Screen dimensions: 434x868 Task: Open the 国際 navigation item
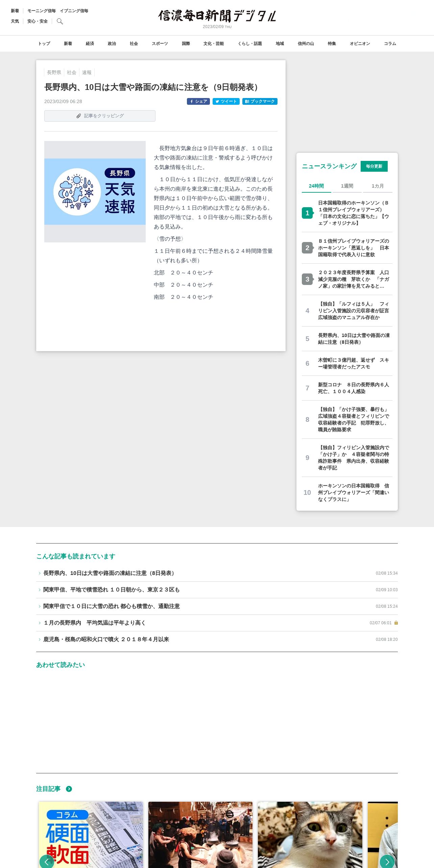(x=186, y=44)
